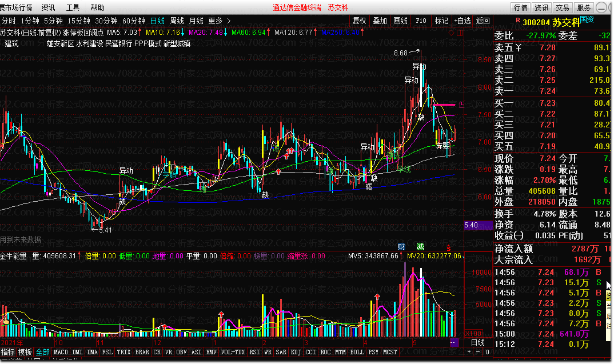614x364 pixels.
Task: Select the 30分钟 period tab
Action: pyautogui.click(x=106, y=21)
